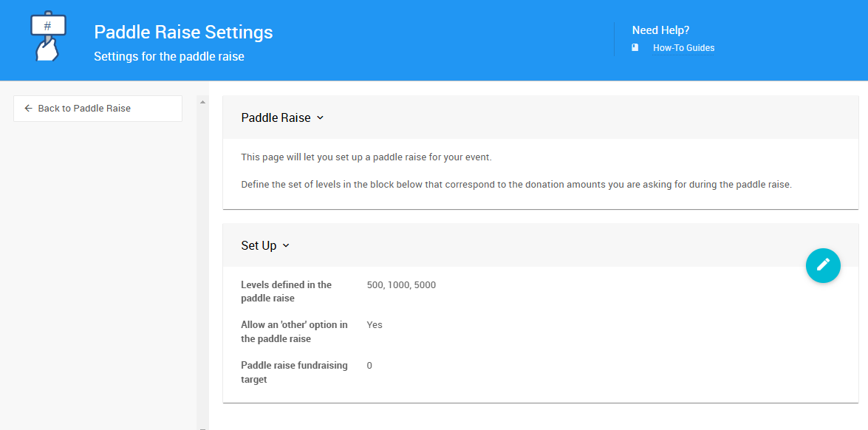Click the Paddle Raise section title

pos(276,117)
